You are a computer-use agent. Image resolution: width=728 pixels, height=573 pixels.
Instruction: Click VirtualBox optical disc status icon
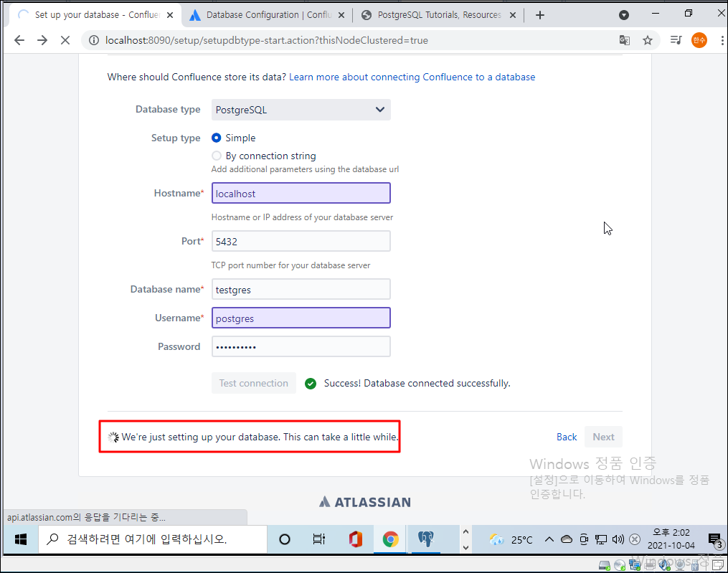click(620, 565)
